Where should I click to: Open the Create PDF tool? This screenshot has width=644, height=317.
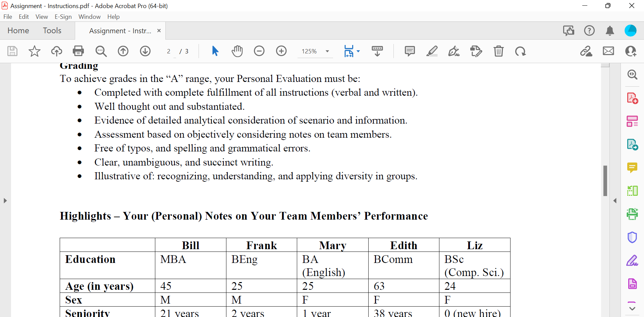[x=633, y=98]
